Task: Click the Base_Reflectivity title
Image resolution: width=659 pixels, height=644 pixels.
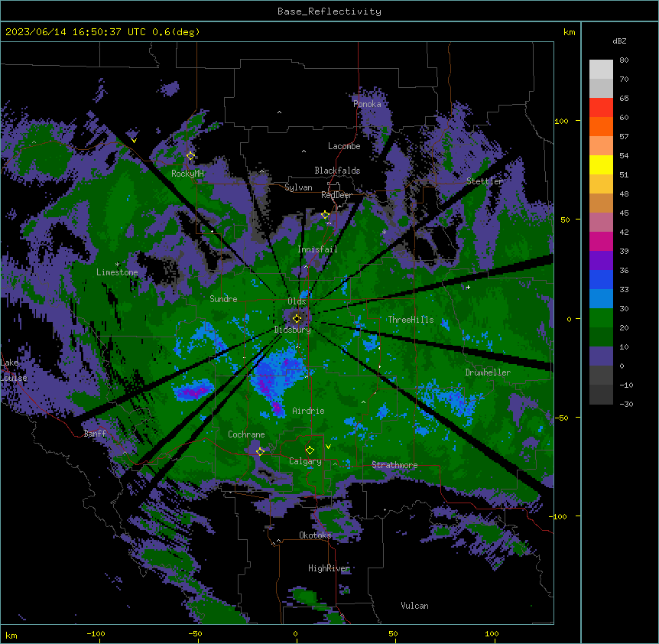Action: [329, 11]
